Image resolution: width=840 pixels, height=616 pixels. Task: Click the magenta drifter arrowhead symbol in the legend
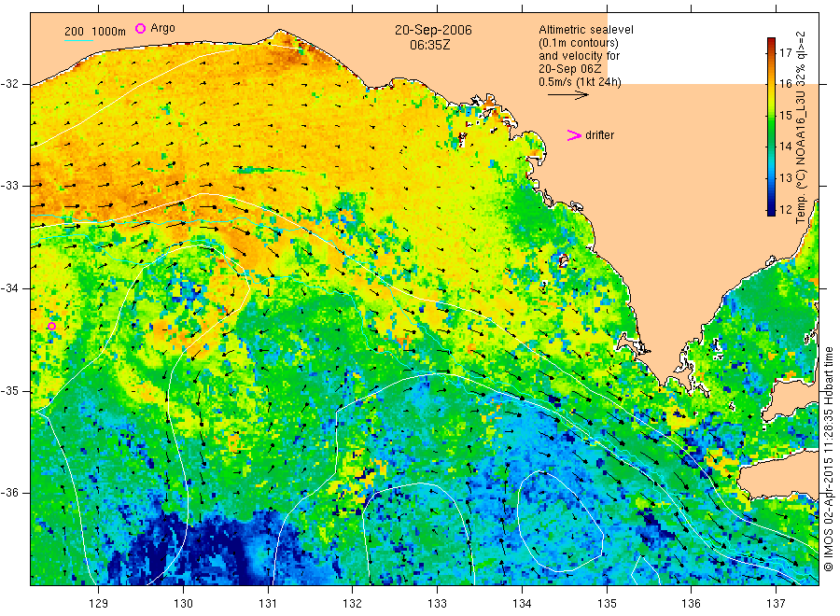(x=574, y=135)
